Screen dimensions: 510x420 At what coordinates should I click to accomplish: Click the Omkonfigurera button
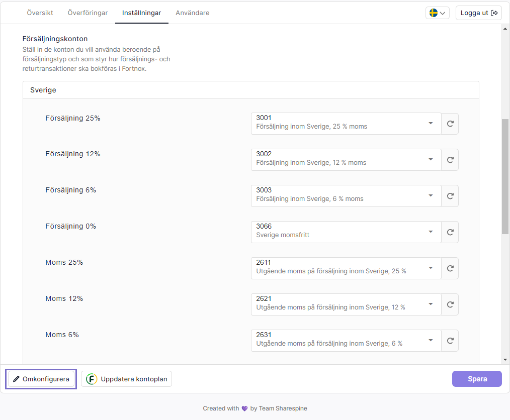41,379
